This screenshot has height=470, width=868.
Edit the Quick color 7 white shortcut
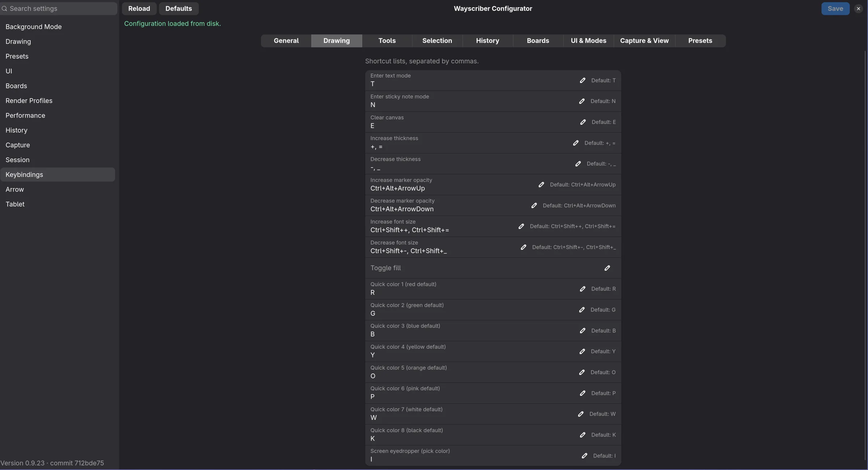(x=580, y=414)
